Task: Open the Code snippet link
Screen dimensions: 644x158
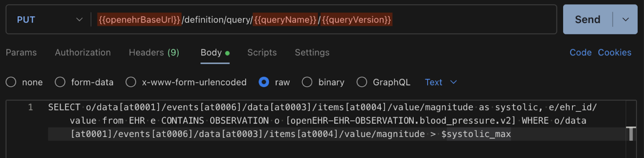Action: coord(580,53)
